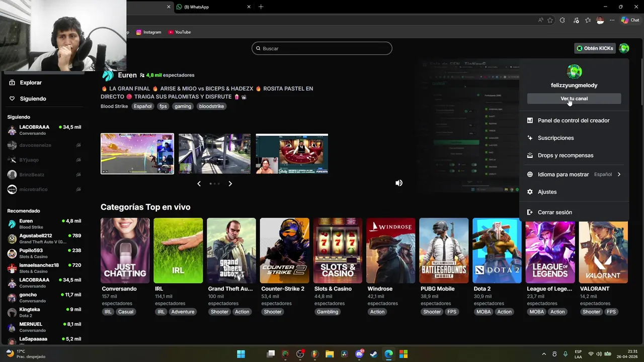Open Pupilo593 recommended channel
644x362 pixels.
point(44,253)
